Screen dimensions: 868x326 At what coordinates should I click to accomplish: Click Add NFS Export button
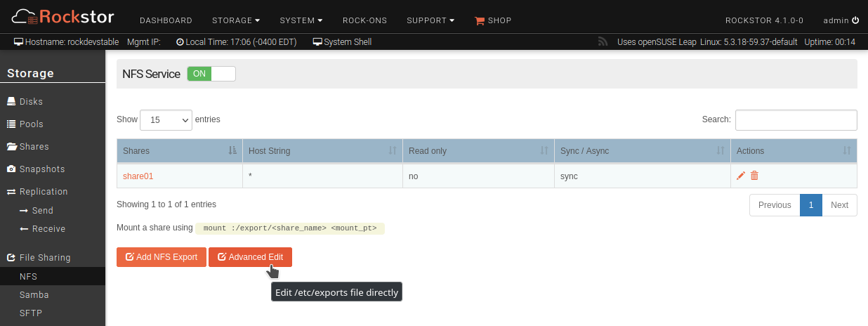click(162, 257)
